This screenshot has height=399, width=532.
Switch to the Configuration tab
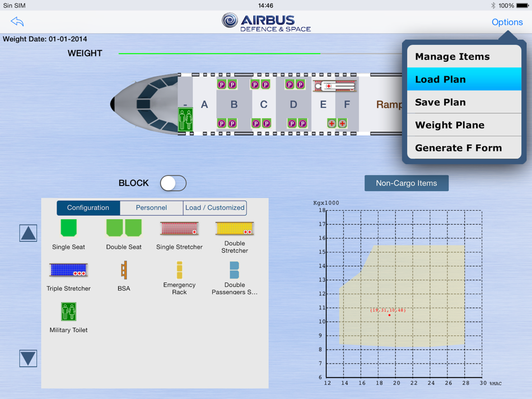[88, 208]
